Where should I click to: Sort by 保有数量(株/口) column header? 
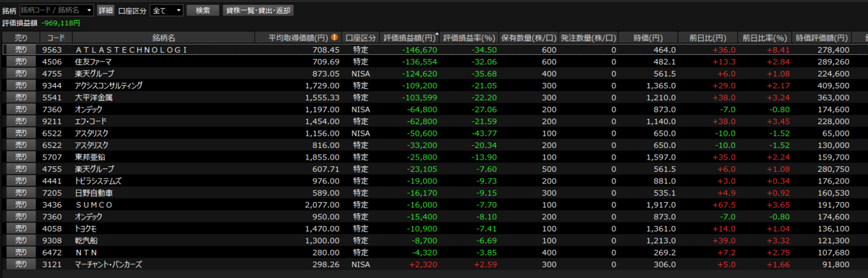[x=528, y=37]
